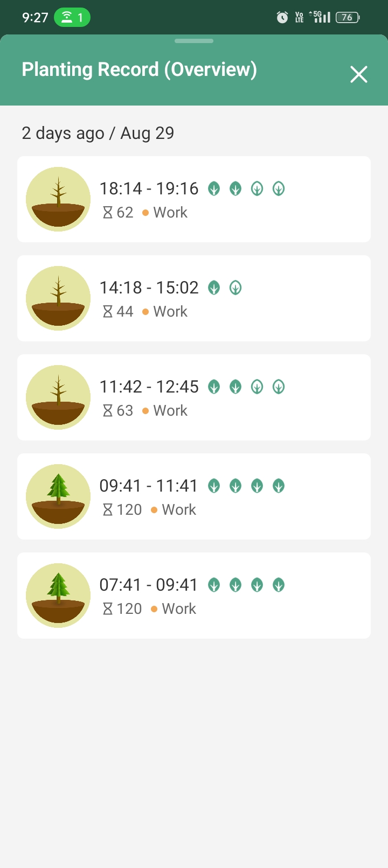This screenshot has width=388, height=868.
Task: Tap the green tree icon for 09:41 session
Action: pos(58,496)
